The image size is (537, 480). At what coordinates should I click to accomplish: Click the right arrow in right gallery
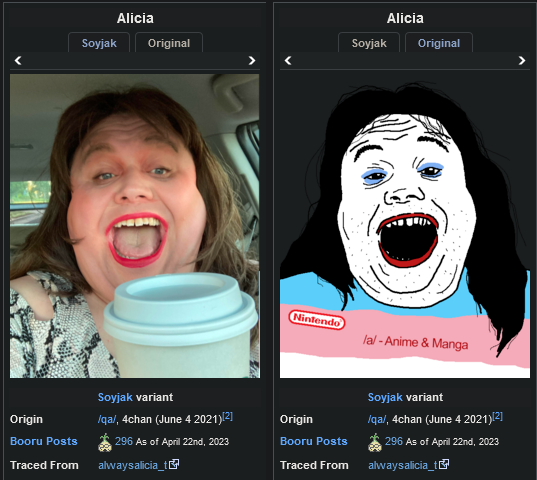(x=522, y=61)
